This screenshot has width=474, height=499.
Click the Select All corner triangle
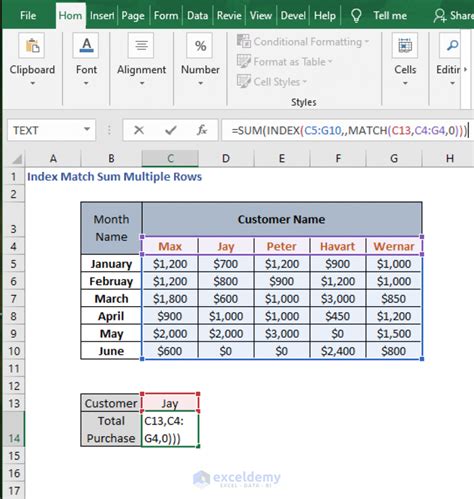pos(17,159)
